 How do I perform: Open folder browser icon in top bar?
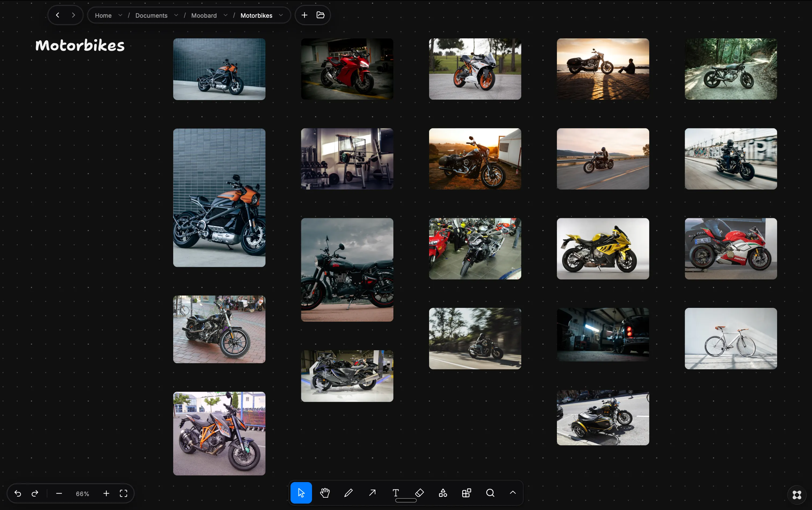[x=320, y=15]
